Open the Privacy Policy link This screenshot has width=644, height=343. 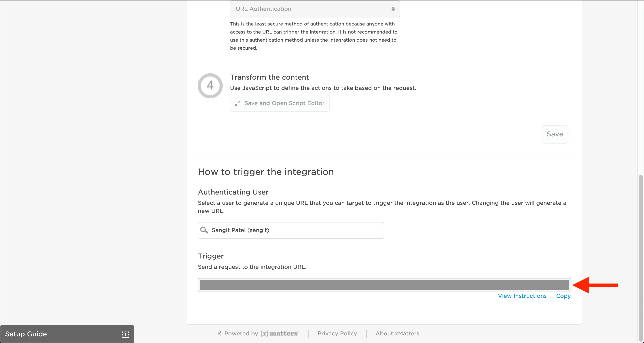tap(337, 334)
